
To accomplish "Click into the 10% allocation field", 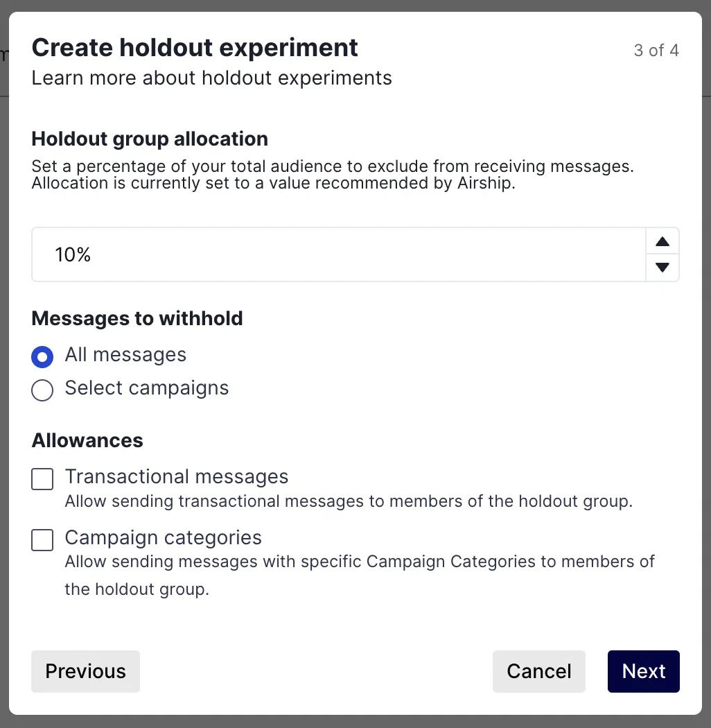I will 338,254.
